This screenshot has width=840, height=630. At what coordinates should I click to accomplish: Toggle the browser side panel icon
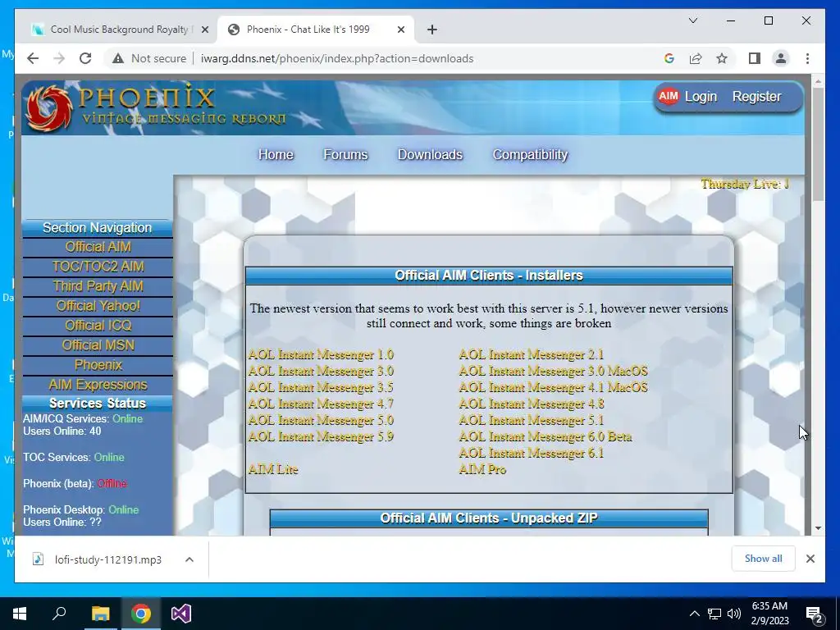point(755,58)
